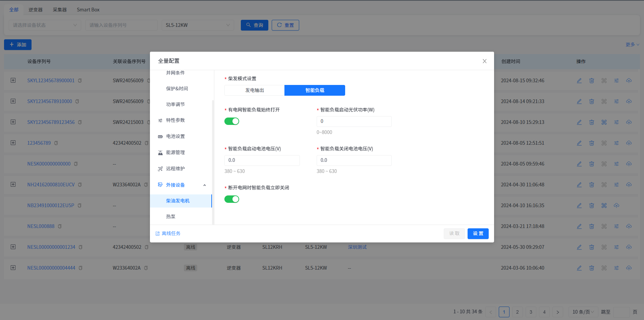The width and height of the screenshot is (644, 320).
Task: Open the settings sliders icon for 123456789 row
Action: pyautogui.click(x=616, y=143)
